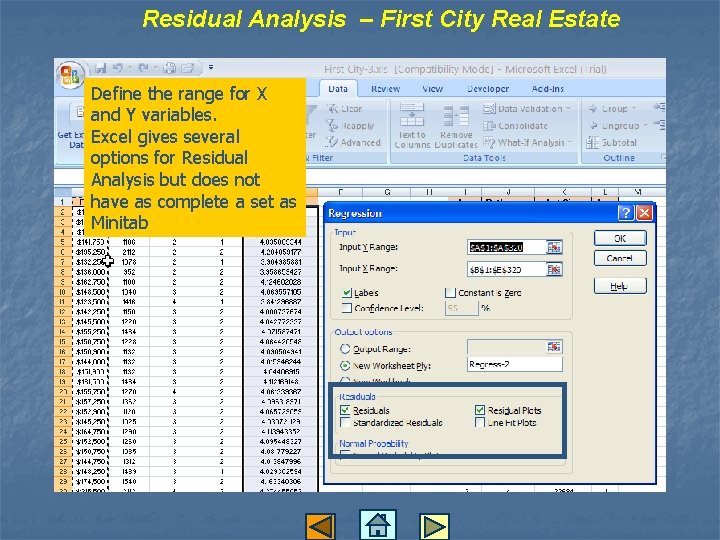Click the Input X Range field
Image resolution: width=720 pixels, height=540 pixels.
click(506, 270)
